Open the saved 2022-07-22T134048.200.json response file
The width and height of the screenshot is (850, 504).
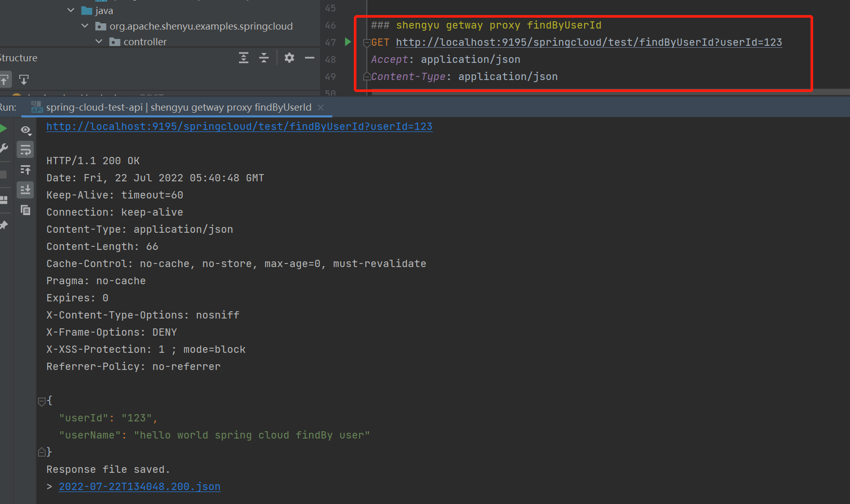[x=139, y=486]
